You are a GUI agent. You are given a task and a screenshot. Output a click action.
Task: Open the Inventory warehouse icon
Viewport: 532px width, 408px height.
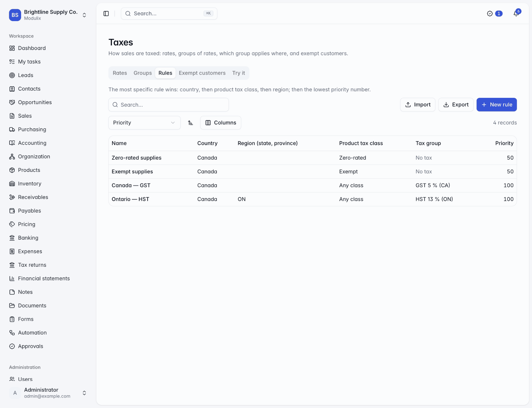(x=12, y=183)
